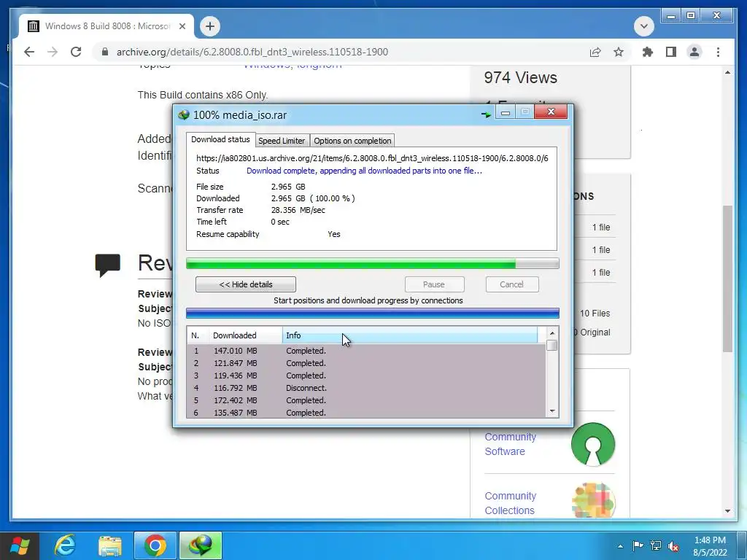Click the Cancel button in IDM
Viewport: 747px width, 560px height.
tap(512, 284)
